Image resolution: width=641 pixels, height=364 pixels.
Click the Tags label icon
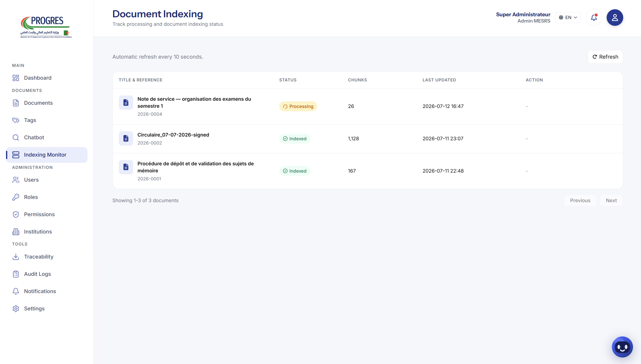16,120
